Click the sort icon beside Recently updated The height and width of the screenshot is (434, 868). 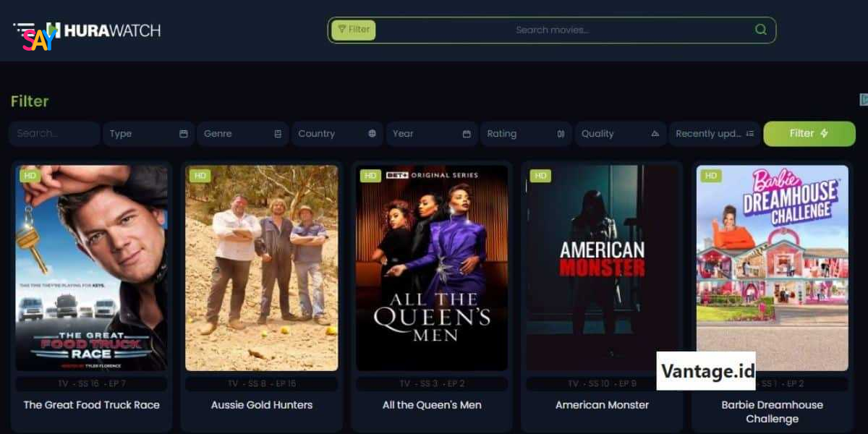749,134
